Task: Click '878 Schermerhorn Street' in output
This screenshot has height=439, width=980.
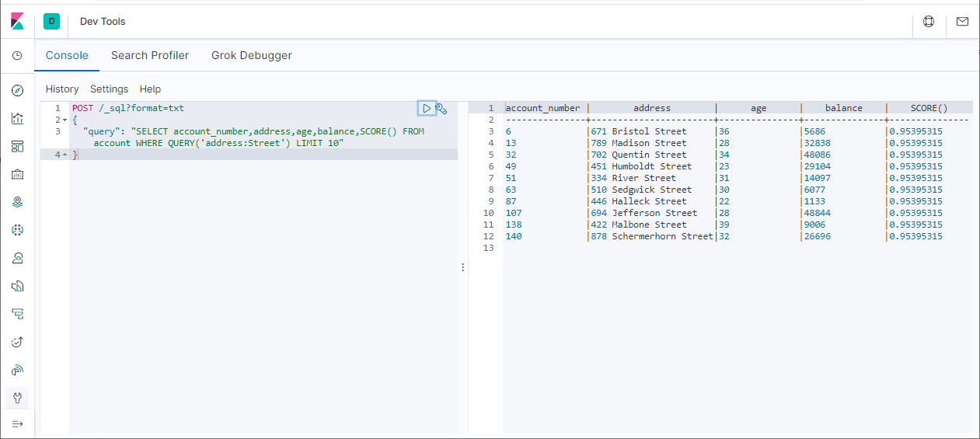Action: pos(652,237)
